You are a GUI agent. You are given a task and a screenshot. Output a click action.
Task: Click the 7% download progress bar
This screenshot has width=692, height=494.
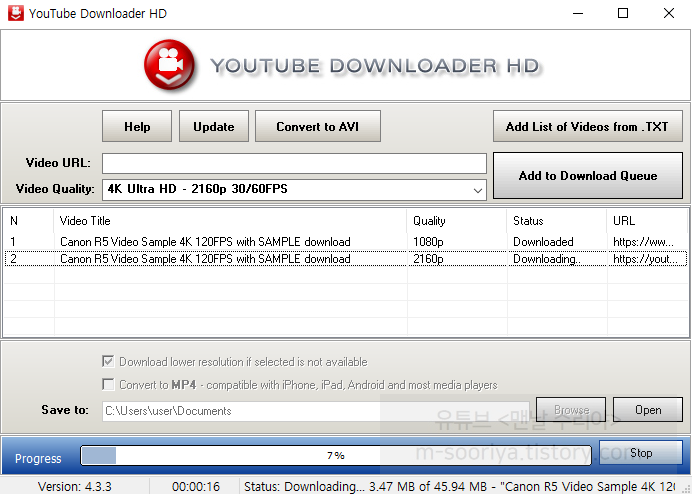(336, 455)
